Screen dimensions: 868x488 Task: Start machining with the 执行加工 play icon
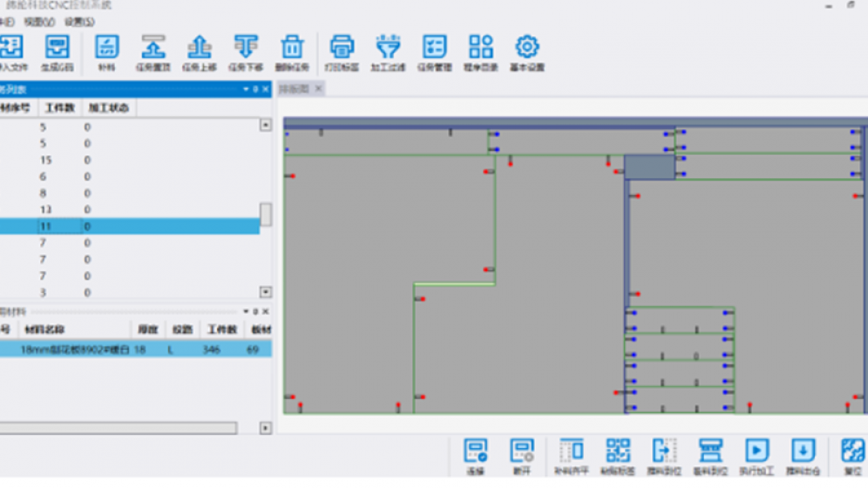pos(756,454)
